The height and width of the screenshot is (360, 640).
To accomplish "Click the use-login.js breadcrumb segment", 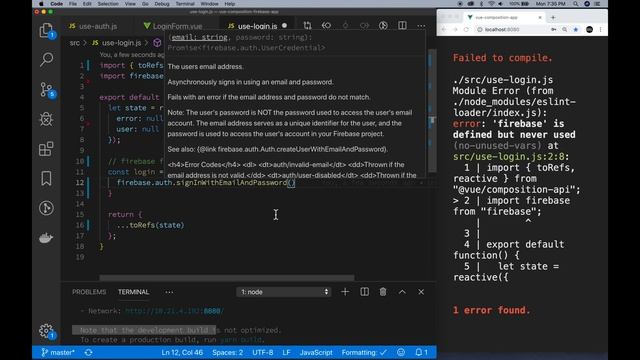I will point(117,43).
